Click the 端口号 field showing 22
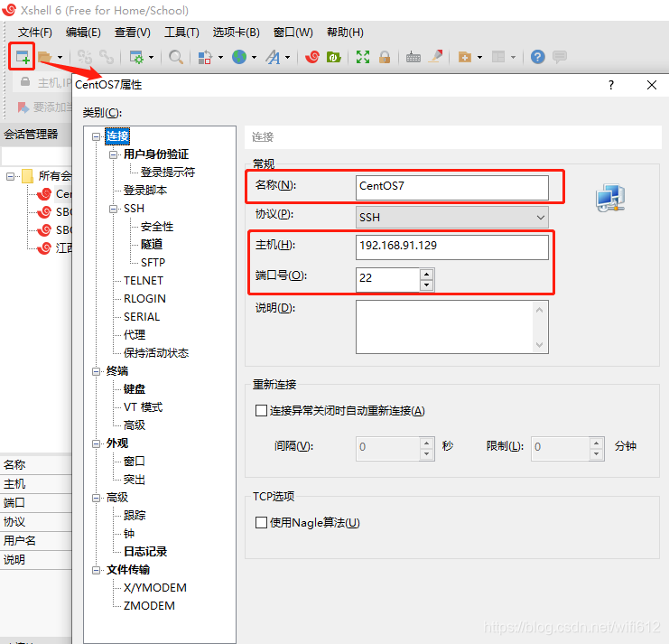669x644 pixels. tap(387, 279)
